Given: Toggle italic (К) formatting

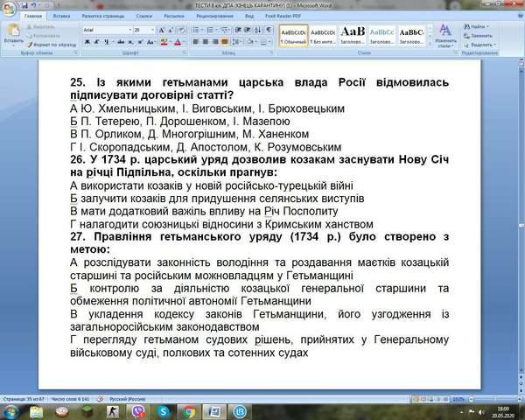Looking at the screenshot, I should click(97, 42).
